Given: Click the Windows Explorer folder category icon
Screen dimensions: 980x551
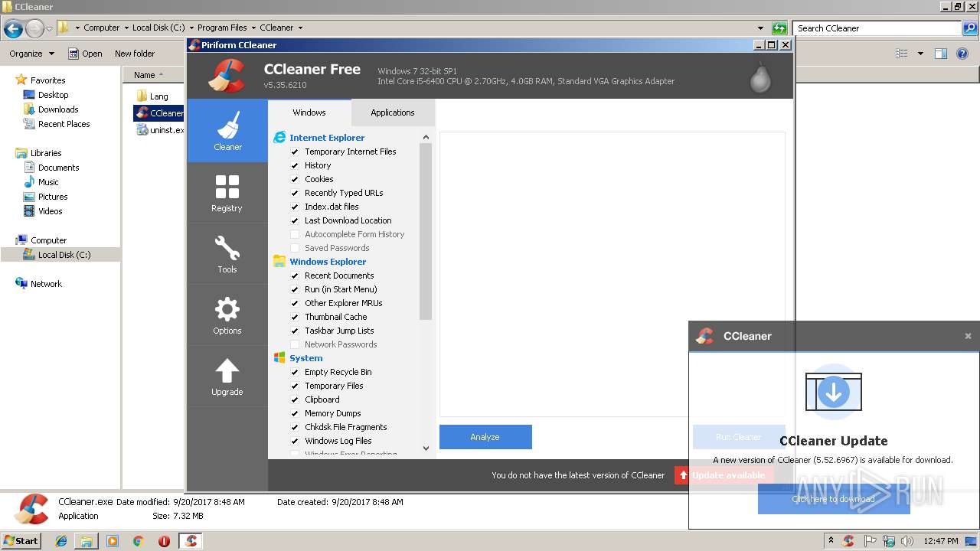Looking at the screenshot, I should (279, 262).
